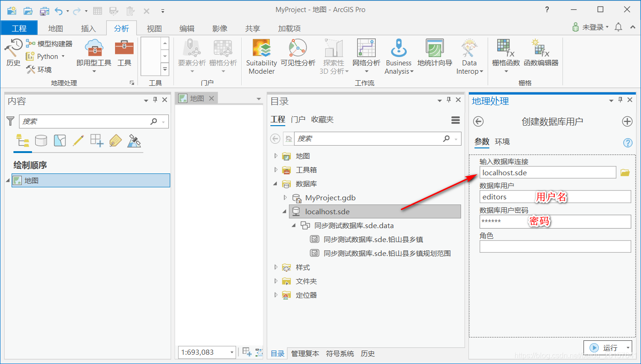This screenshot has height=364, width=641.
Task: Expand the 地图 node in Catalog
Action: coord(276,156)
